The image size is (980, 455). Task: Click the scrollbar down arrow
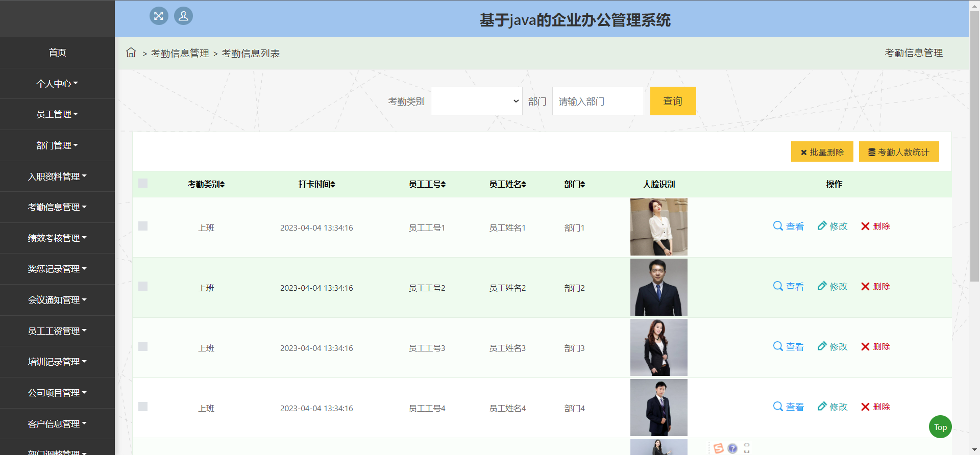tap(974, 450)
